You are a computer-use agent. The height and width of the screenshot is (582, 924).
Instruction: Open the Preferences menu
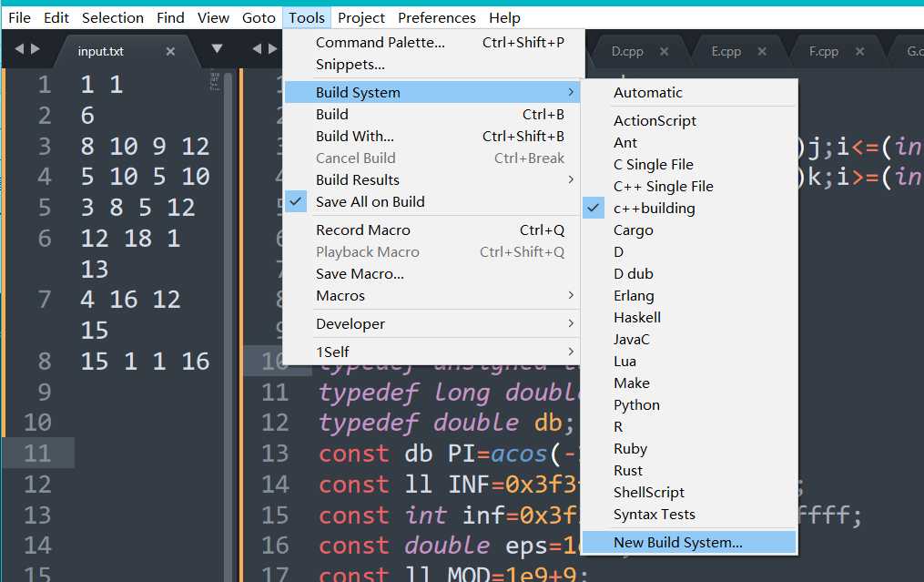pos(437,18)
